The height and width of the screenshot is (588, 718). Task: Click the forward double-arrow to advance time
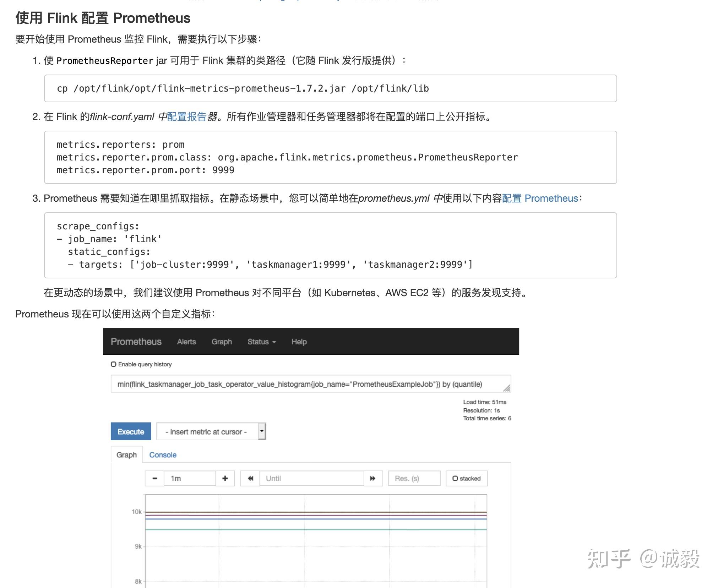(372, 478)
